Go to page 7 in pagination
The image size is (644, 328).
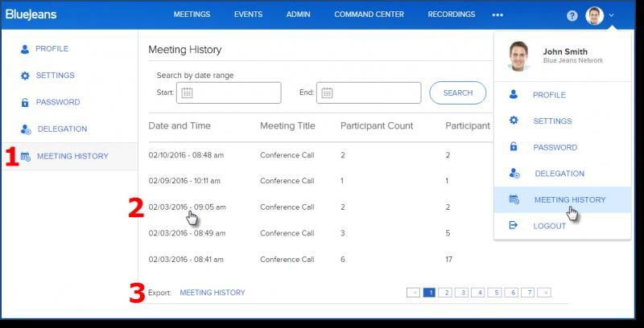tap(529, 293)
